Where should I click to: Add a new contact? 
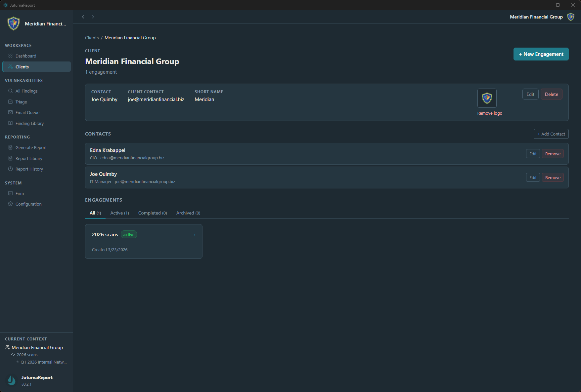pyautogui.click(x=551, y=134)
